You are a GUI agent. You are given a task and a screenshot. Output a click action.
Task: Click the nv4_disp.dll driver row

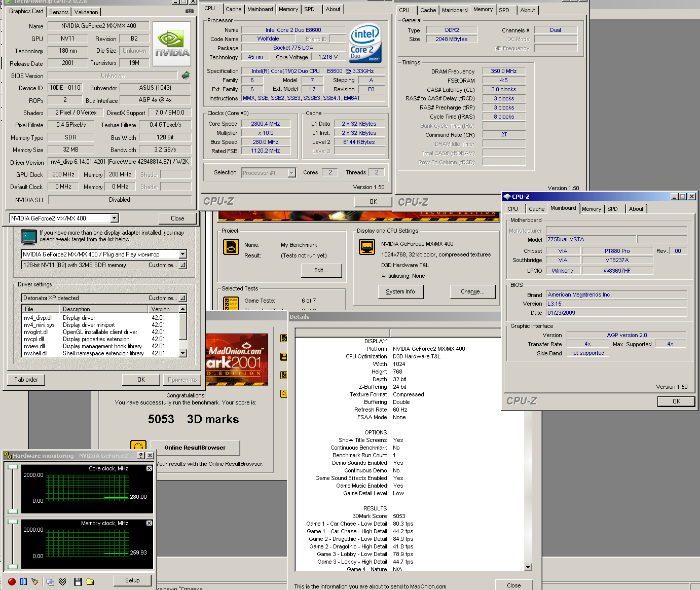[100, 318]
